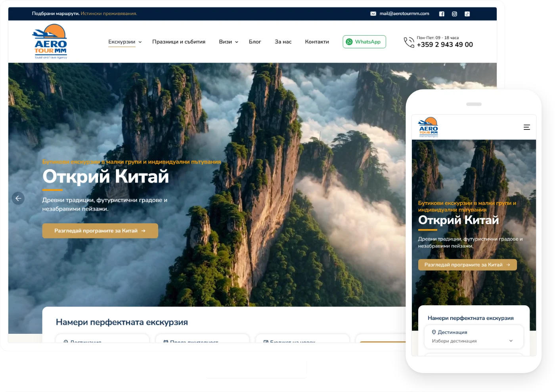Tap the Открий Китай headline in the phone mockup
This screenshot has width=555, height=392.
tap(459, 220)
